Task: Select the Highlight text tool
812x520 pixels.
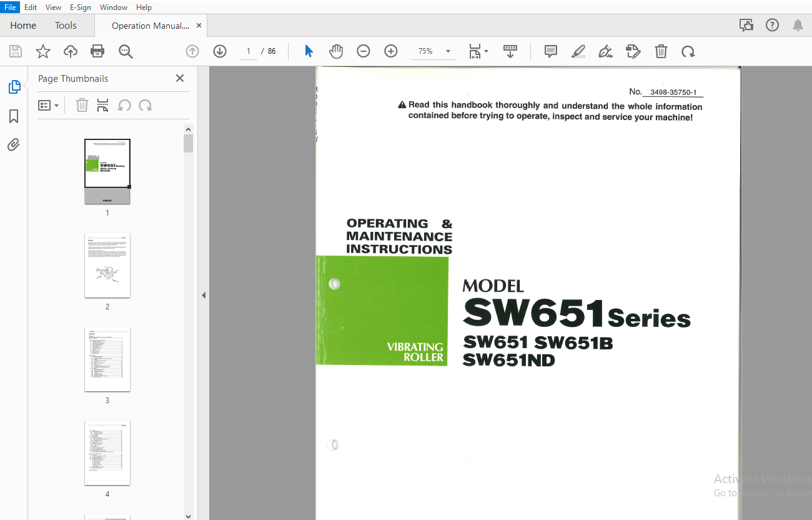Action: (578, 51)
